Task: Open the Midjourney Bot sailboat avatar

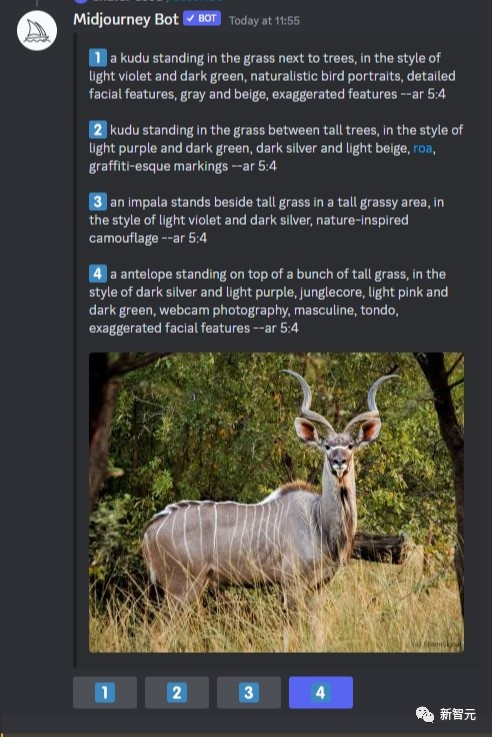Action: [37, 31]
